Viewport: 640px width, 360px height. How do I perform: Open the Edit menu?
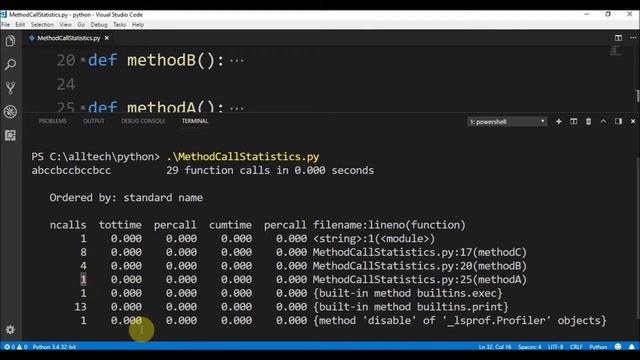tap(20, 24)
